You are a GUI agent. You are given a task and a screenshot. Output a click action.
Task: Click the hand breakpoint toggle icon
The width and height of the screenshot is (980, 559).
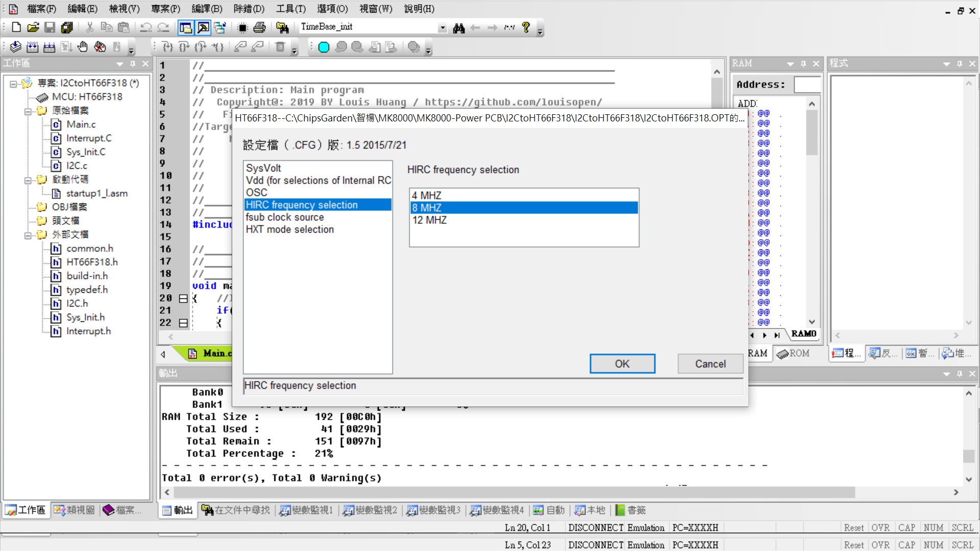tap(83, 47)
